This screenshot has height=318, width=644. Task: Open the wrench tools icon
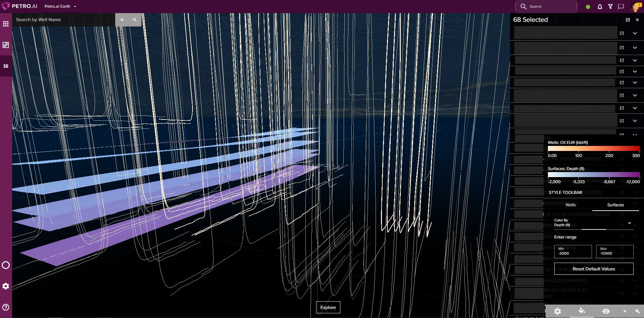click(637, 311)
